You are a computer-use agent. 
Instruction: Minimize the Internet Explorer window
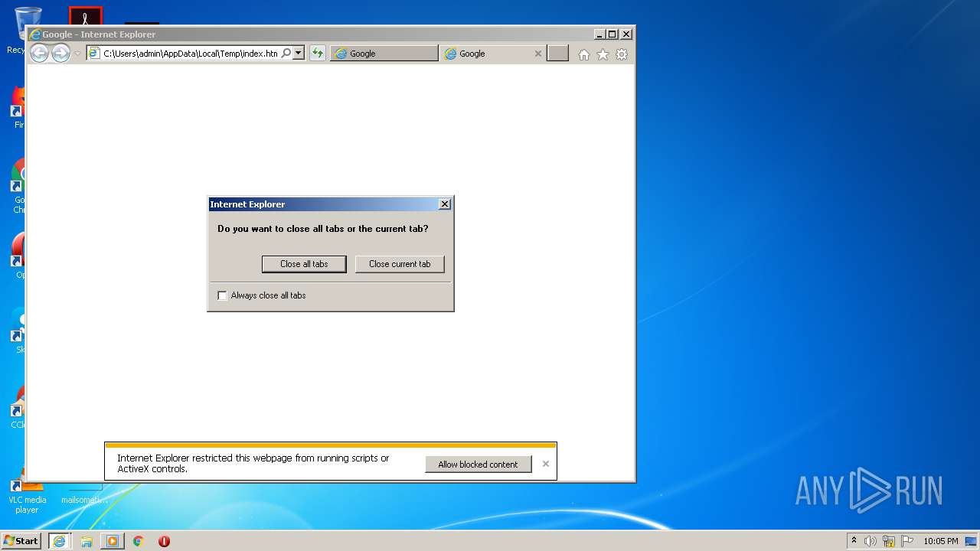599,34
